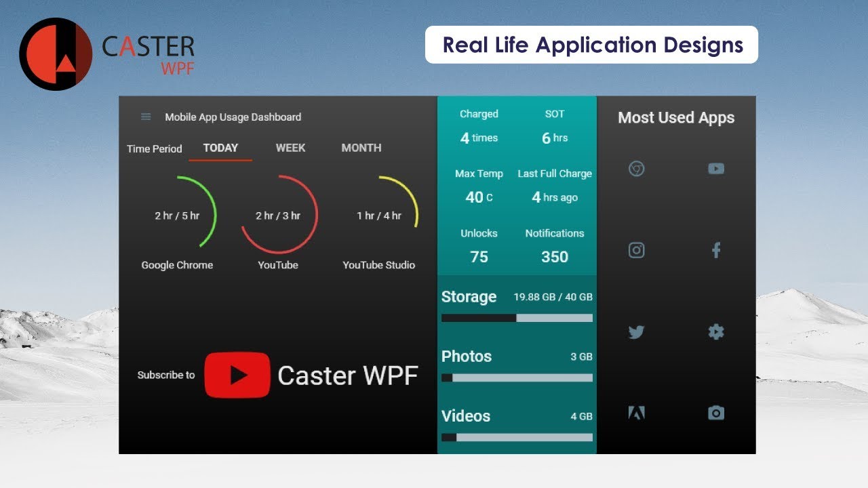The image size is (868, 488).
Task: Select the Adobe app icon
Action: coord(636,413)
